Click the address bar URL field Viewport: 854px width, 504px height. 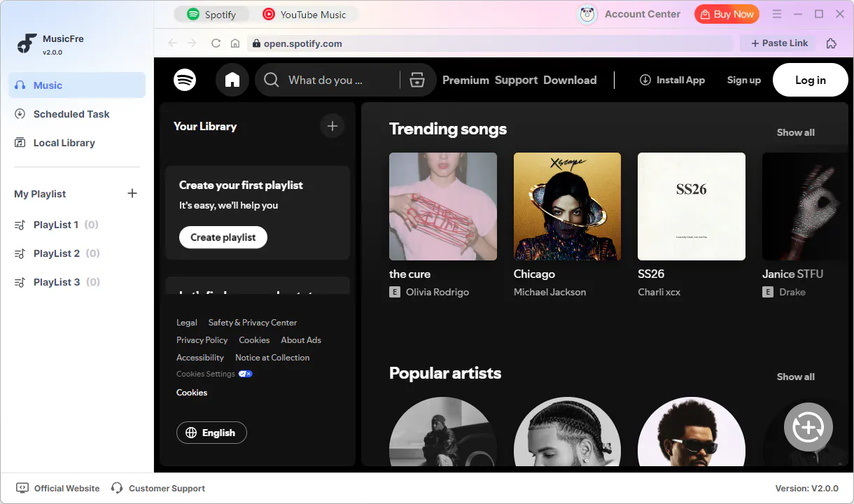pos(490,43)
